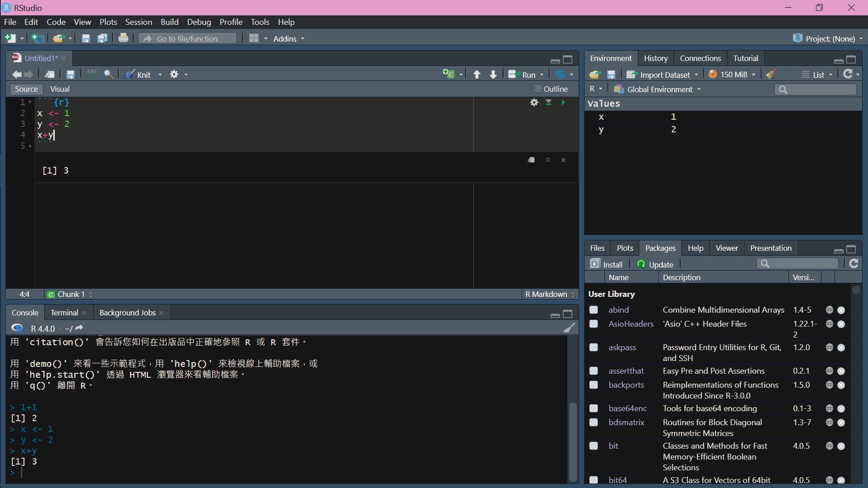Viewport: 868px width, 488px height.
Task: Clear the console with the broom icon
Action: [569, 328]
